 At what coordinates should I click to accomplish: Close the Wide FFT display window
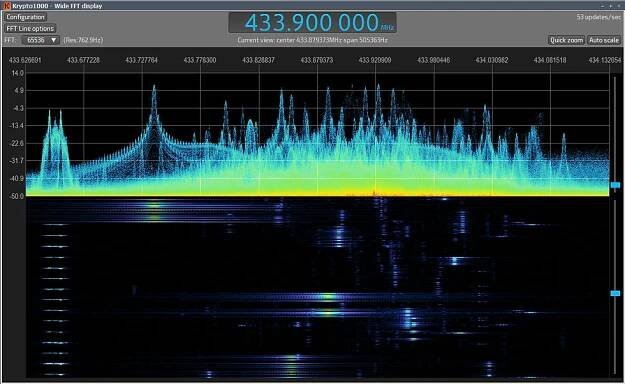(x=620, y=6)
